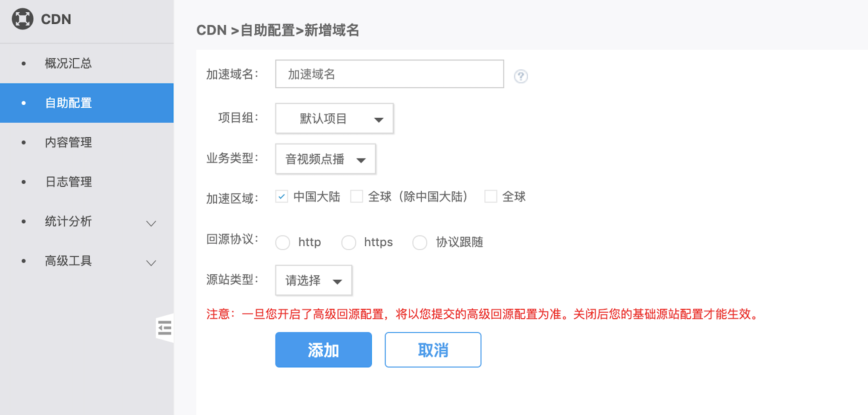The height and width of the screenshot is (415, 868).
Task: Open the 默认项目 project group dropdown
Action: click(334, 118)
